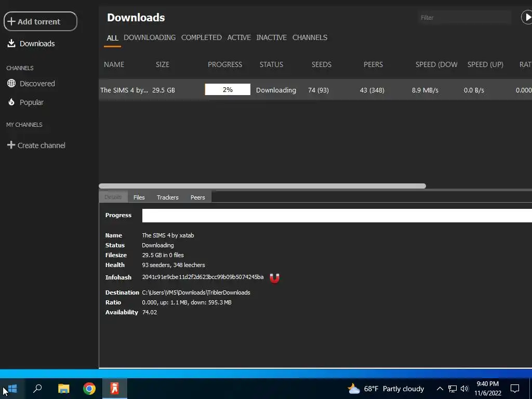Switch to the DOWNLOADING tab

(x=150, y=37)
